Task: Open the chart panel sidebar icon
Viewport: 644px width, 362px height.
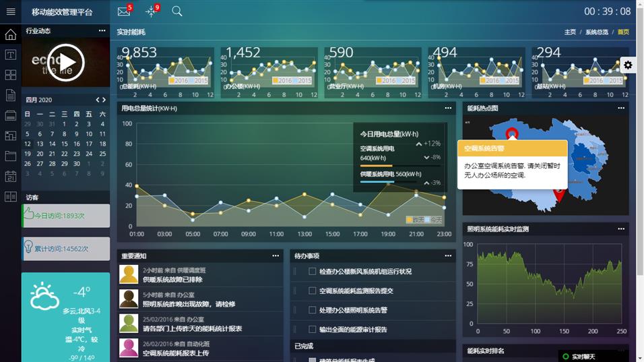Action: [x=11, y=135]
